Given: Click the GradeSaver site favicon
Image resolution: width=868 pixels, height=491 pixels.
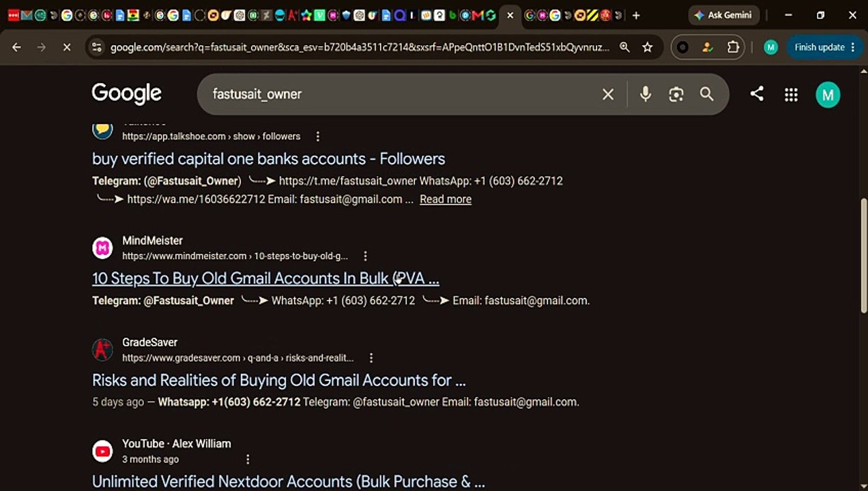Looking at the screenshot, I should (102, 349).
